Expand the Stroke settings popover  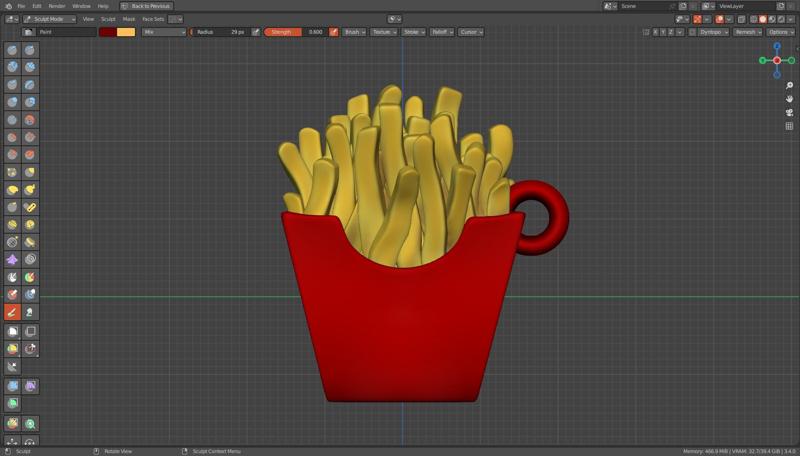click(x=413, y=32)
